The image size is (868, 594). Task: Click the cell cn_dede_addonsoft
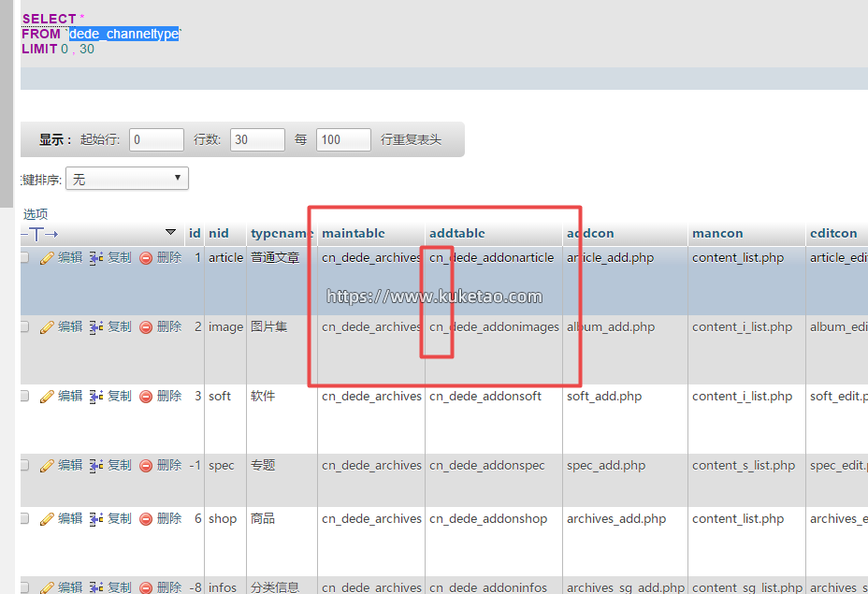(x=485, y=397)
